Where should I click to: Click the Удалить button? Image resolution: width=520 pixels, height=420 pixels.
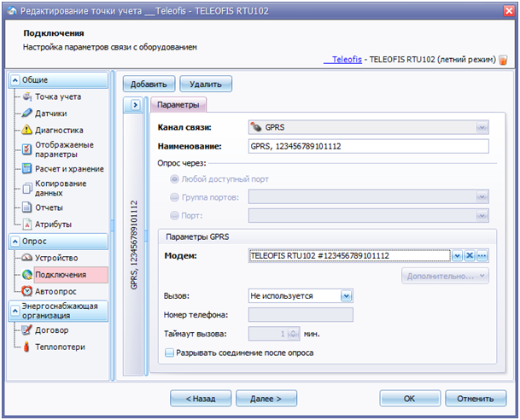206,85
